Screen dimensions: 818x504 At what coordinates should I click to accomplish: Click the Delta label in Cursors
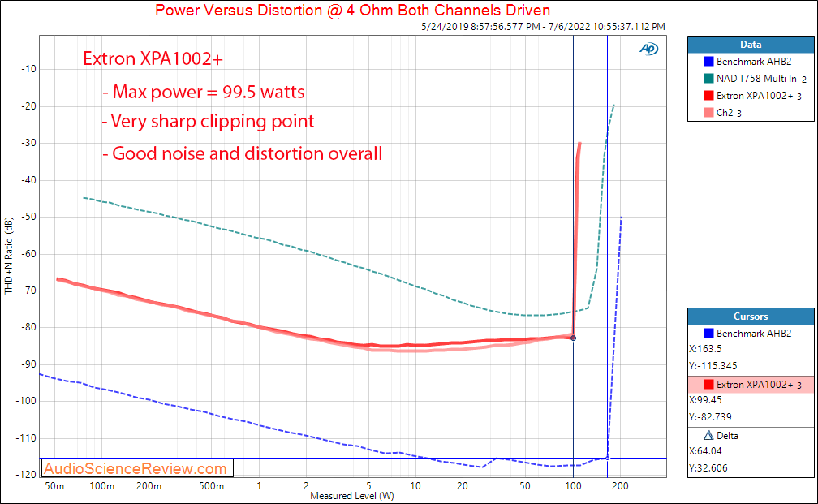[727, 436]
